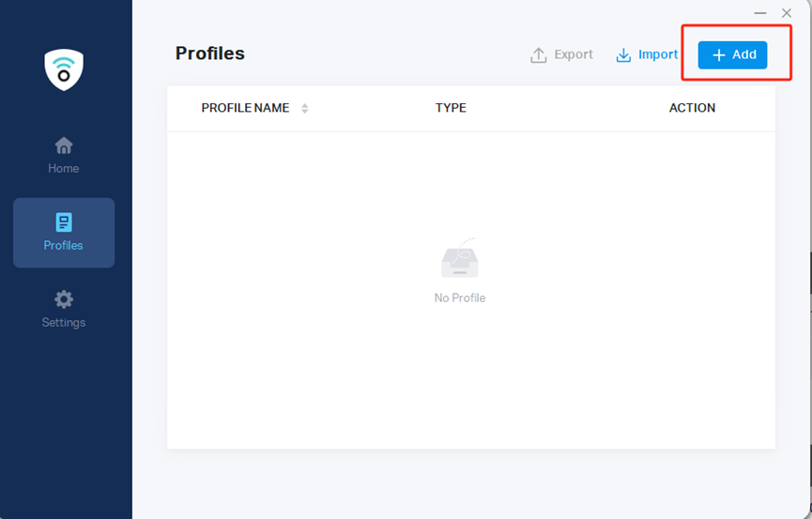Close the application window

coord(787,13)
